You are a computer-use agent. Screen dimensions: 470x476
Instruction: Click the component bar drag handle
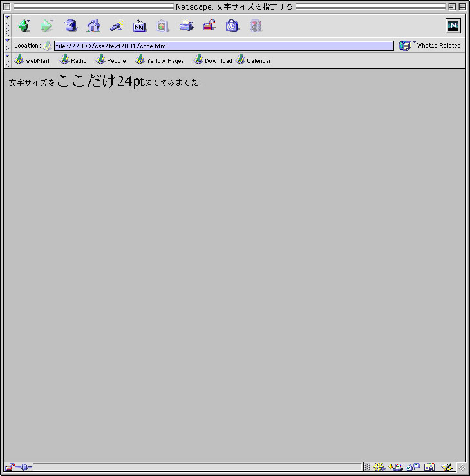click(367, 467)
